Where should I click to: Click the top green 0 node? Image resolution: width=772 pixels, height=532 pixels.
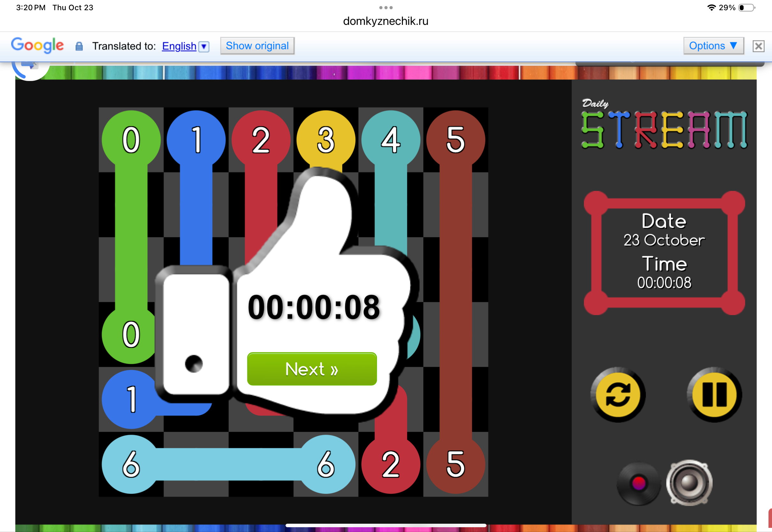tap(131, 139)
